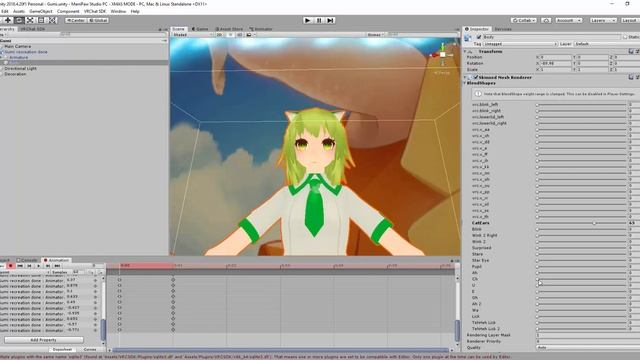Open the Layers dropdown in the toolbar
Screen dimensions: 640x360
pyautogui.click(x=603, y=20)
